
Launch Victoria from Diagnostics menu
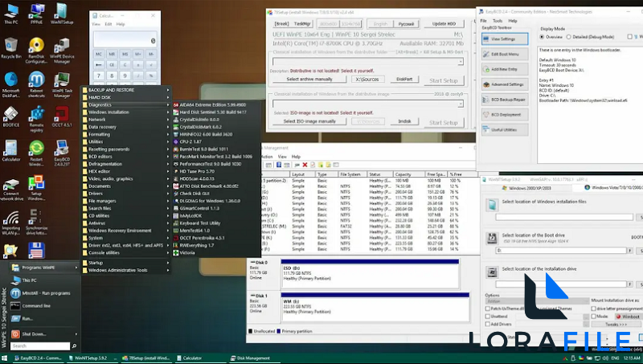click(187, 252)
